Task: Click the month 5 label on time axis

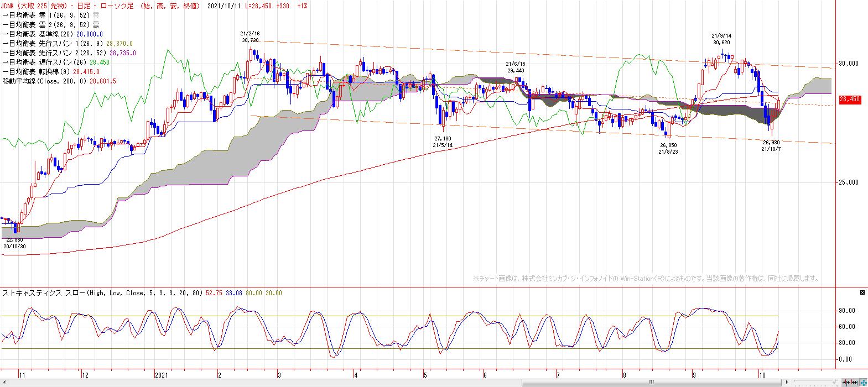Action: pos(427,374)
